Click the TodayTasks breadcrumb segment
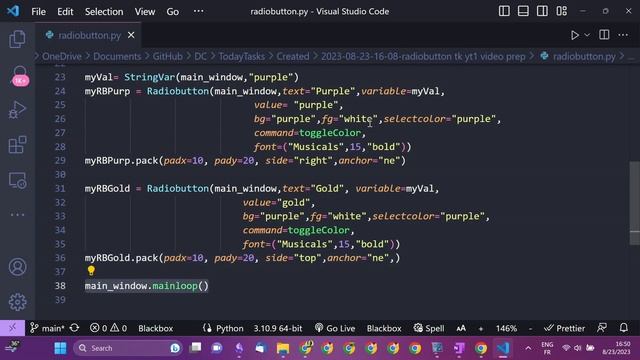The image size is (640, 360). (242, 56)
